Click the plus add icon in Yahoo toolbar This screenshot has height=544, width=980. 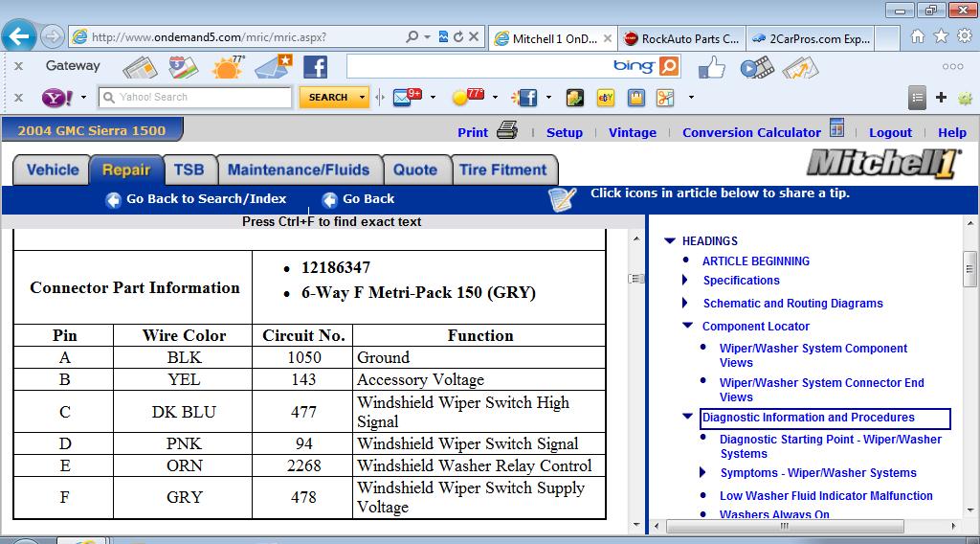point(942,98)
